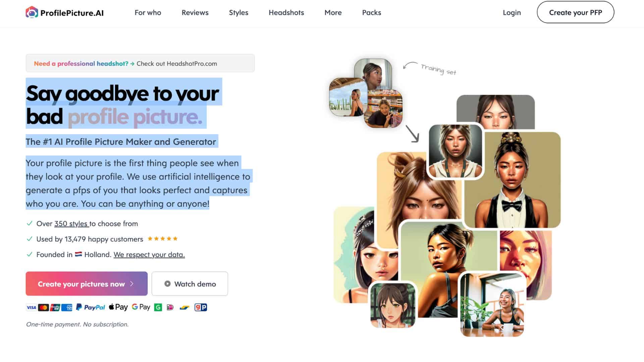Open the For who dropdown menu
Image resolution: width=644 pixels, height=362 pixels.
148,12
